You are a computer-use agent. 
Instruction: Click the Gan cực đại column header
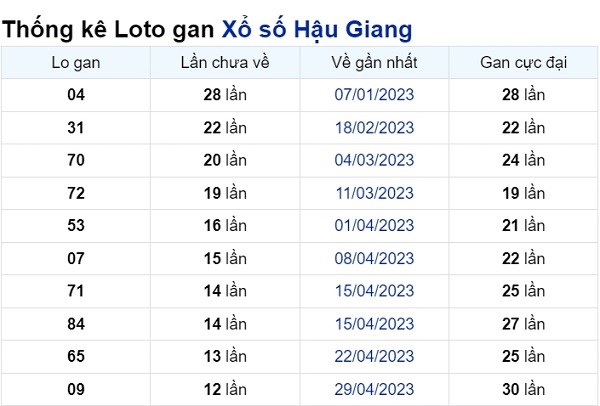523,63
